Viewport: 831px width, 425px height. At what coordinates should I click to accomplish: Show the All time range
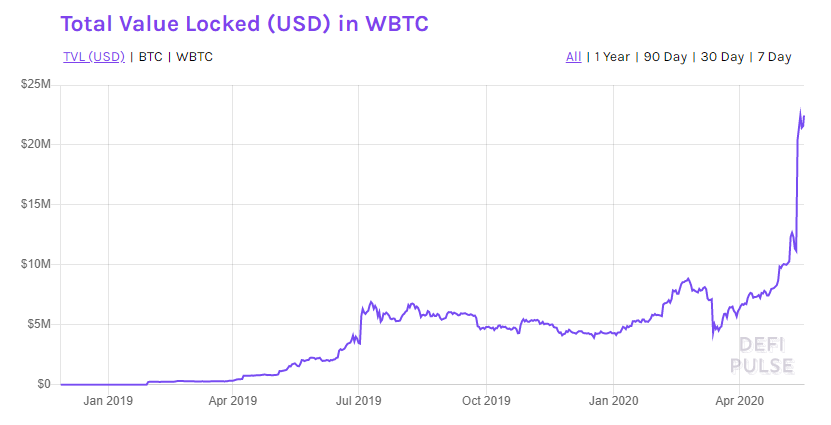click(573, 57)
